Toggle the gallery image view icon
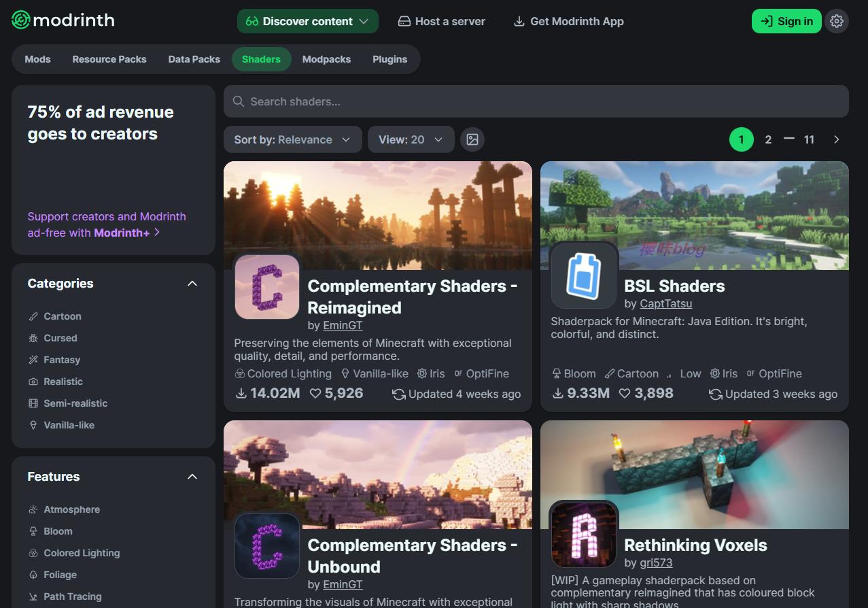The image size is (868, 608). 472,139
